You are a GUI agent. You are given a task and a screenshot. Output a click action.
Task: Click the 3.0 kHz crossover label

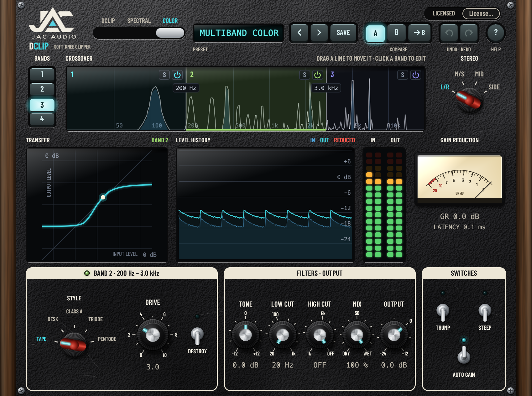coord(326,88)
